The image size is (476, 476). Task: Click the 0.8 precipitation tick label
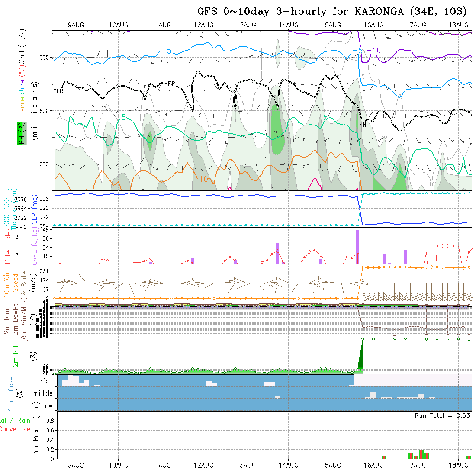(50, 421)
